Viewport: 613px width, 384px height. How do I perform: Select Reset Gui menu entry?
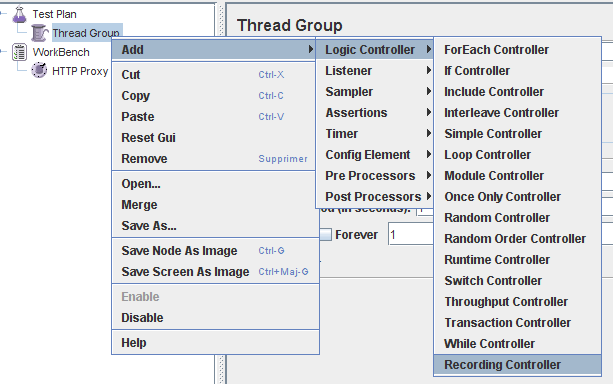click(x=213, y=138)
